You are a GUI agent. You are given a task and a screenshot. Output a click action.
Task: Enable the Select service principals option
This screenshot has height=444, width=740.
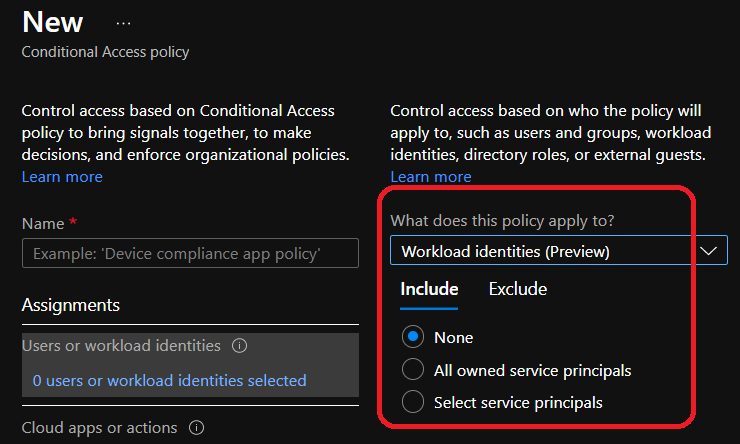[413, 403]
